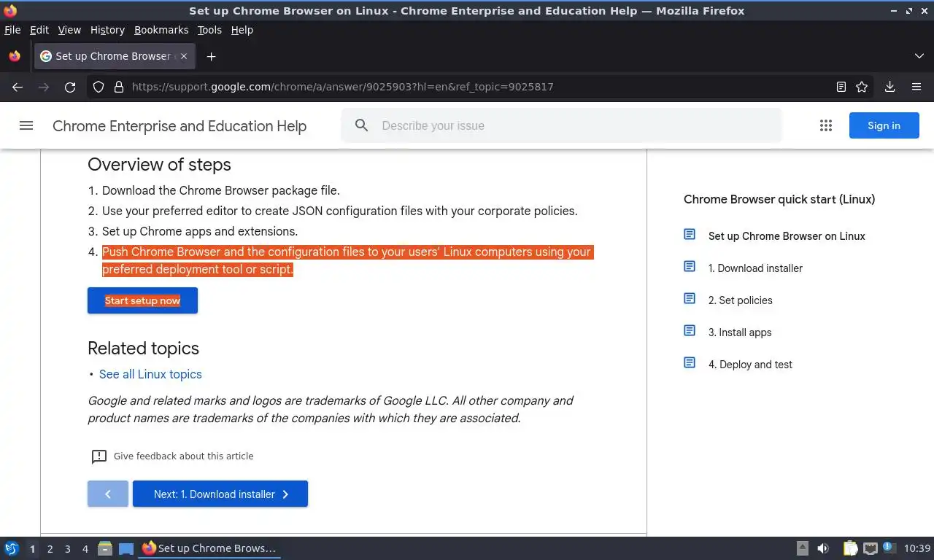Click the Firefox View icon beside the tabs
This screenshot has width=934, height=560.
tap(15, 56)
